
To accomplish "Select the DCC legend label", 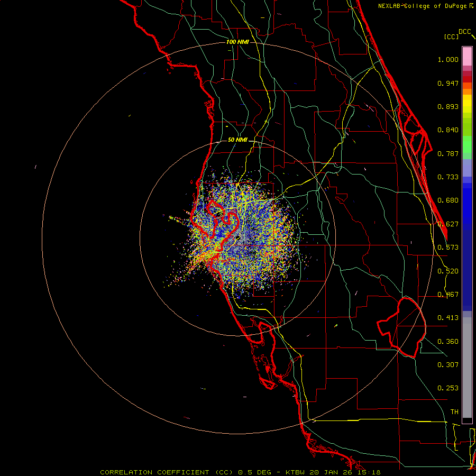I will (x=464, y=32).
